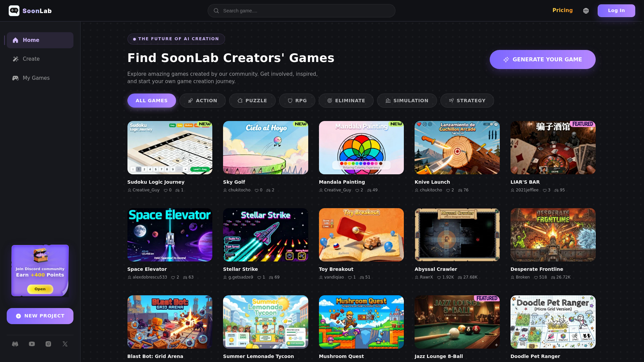Viewport: 644px width, 362px height.
Task: Open the Instagram icon in sidebar footer
Action: pos(48,344)
